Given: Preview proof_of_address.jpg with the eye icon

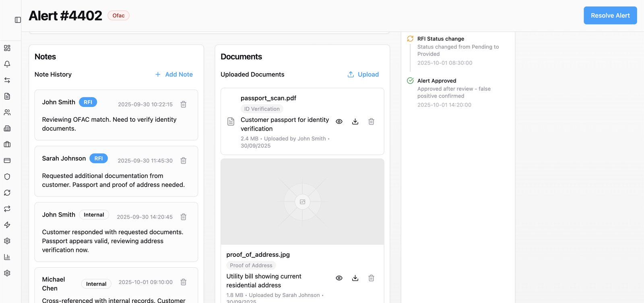Looking at the screenshot, I should tap(339, 278).
